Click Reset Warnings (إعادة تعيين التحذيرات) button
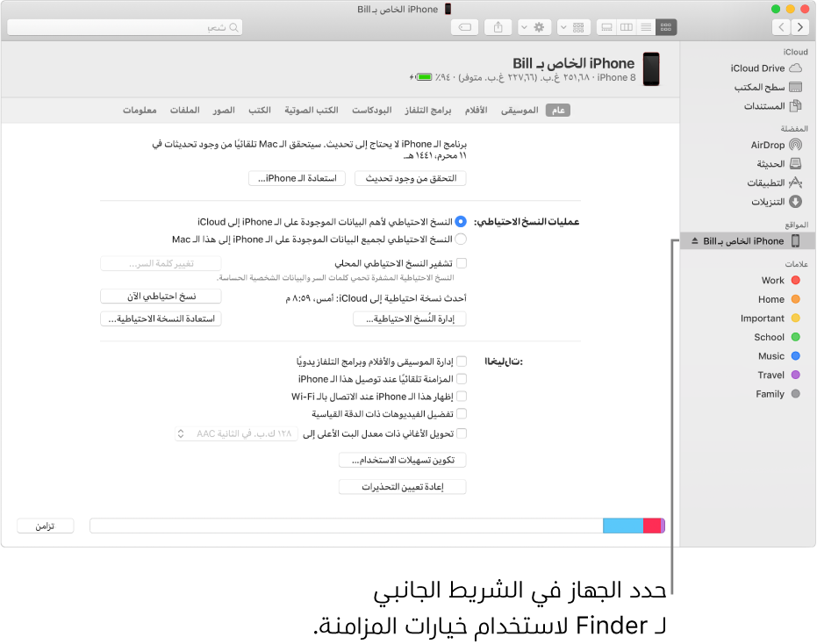Image resolution: width=817 pixels, height=644 pixels. (x=402, y=487)
